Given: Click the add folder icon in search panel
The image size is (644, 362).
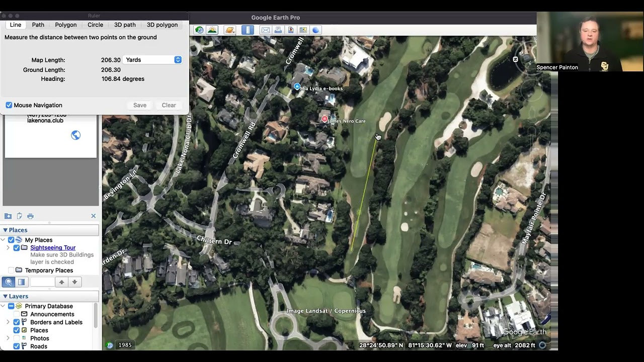Looking at the screenshot, I should tap(8, 216).
